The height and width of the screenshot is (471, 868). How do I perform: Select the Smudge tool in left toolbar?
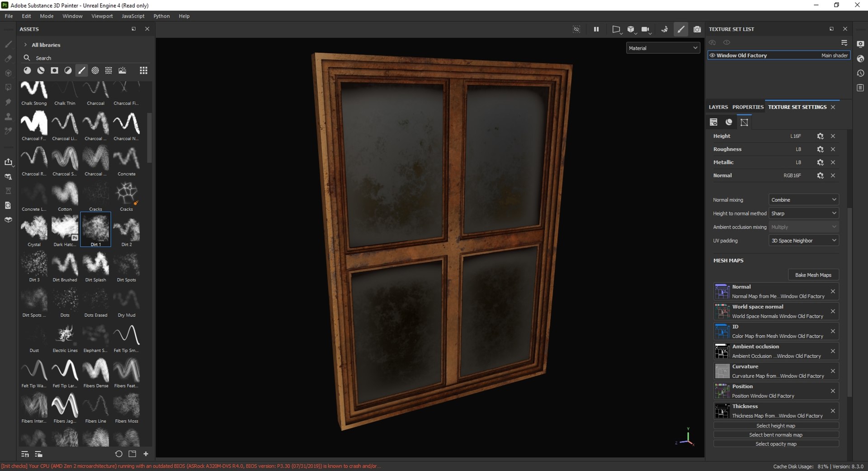8,102
